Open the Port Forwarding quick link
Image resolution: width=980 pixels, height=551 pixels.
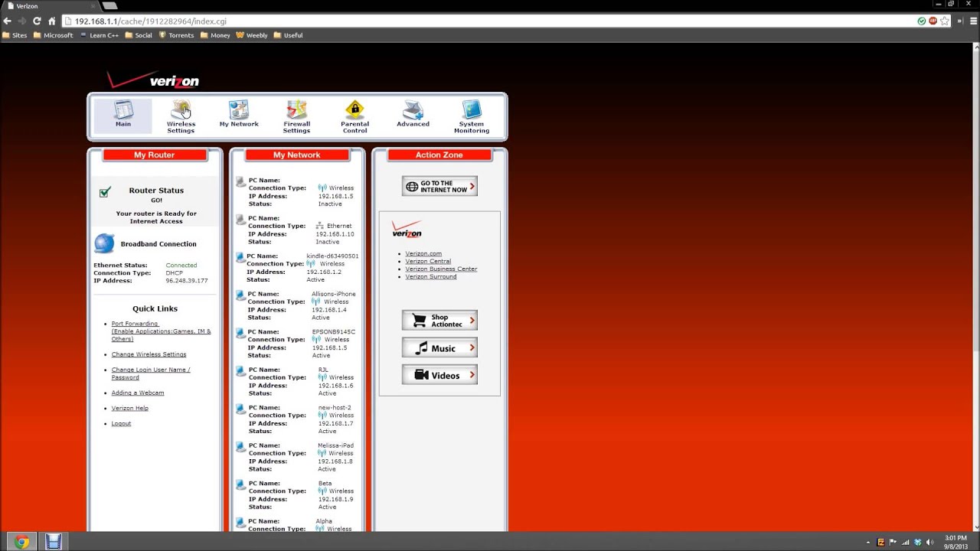[x=161, y=331]
